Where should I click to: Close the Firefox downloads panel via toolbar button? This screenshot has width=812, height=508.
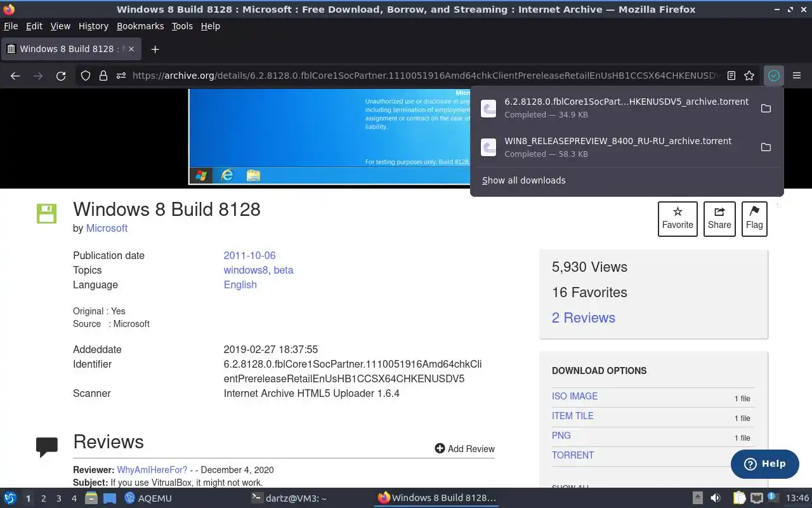773,76
